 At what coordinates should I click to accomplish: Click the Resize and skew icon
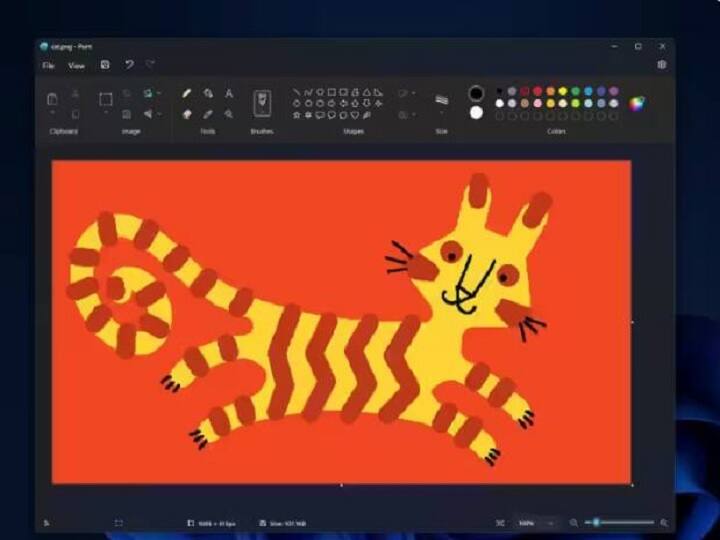click(x=127, y=114)
